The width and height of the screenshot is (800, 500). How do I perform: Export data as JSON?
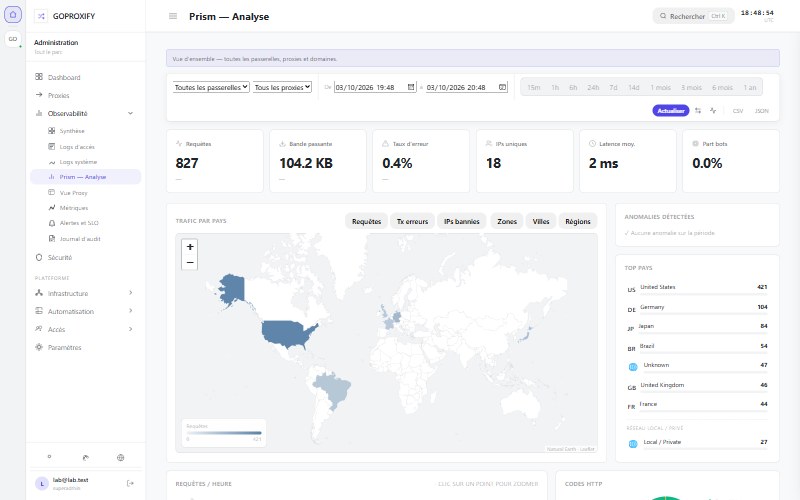pos(761,111)
